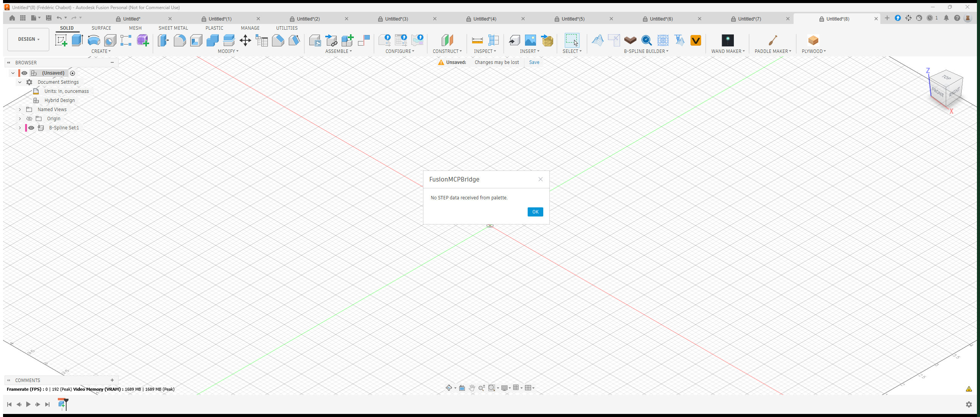Switch to the SURFACE ribbon tab
980x417 pixels.
[101, 28]
